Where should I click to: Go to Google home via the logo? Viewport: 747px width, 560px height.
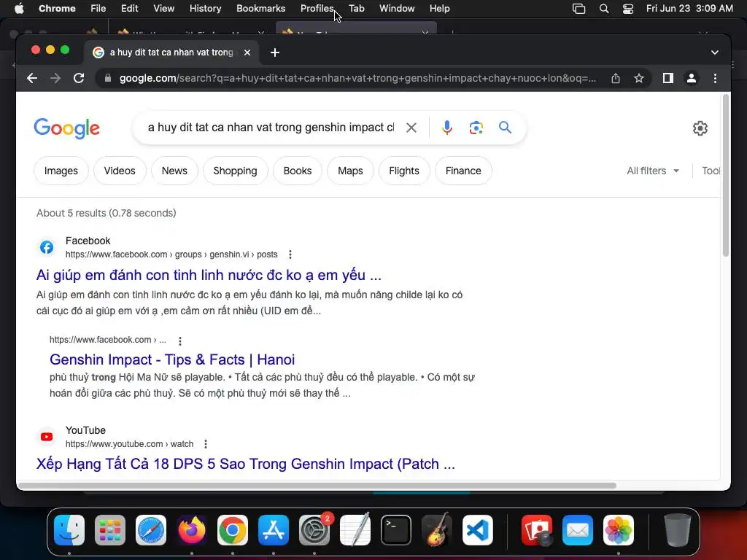pyautogui.click(x=66, y=128)
